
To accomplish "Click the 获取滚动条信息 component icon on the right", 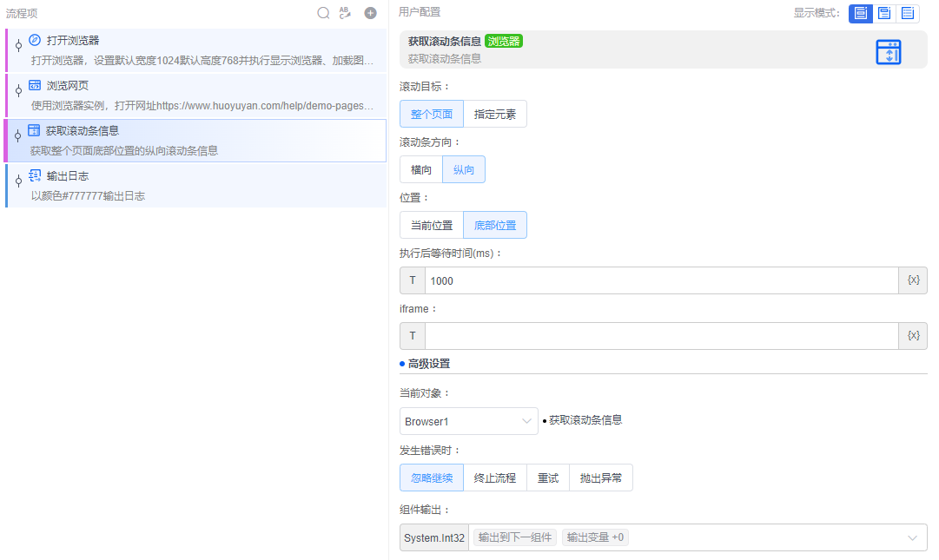I will (889, 51).
